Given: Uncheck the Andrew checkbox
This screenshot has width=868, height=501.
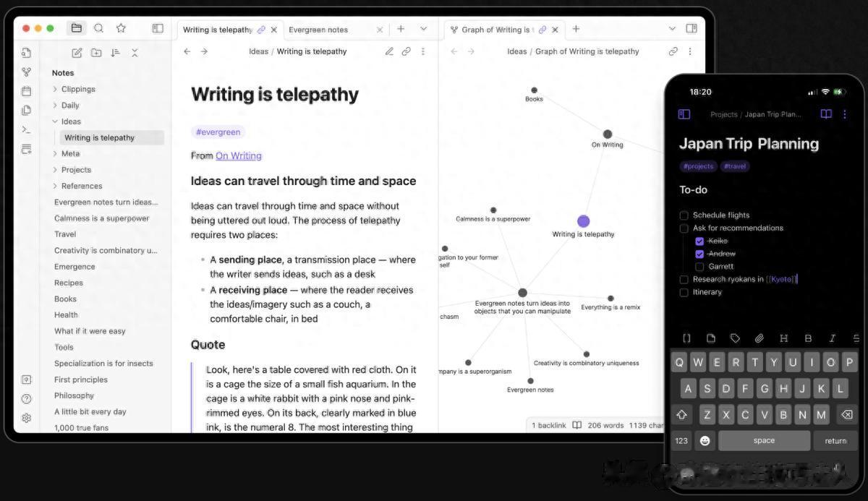Looking at the screenshot, I should pos(699,254).
